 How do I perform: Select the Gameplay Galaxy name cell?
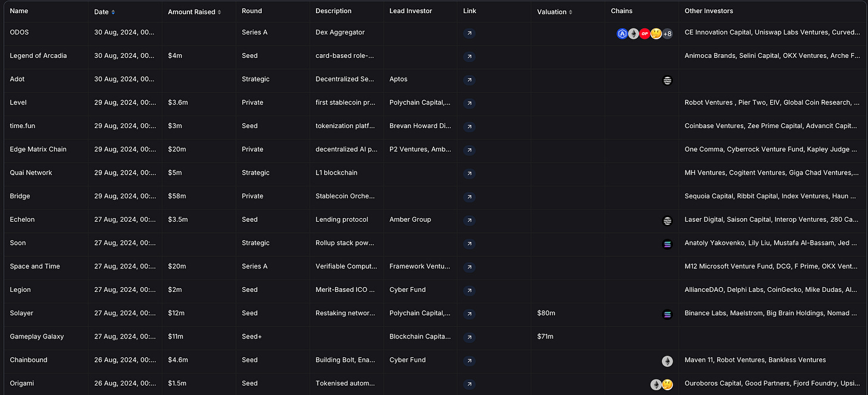coord(37,336)
